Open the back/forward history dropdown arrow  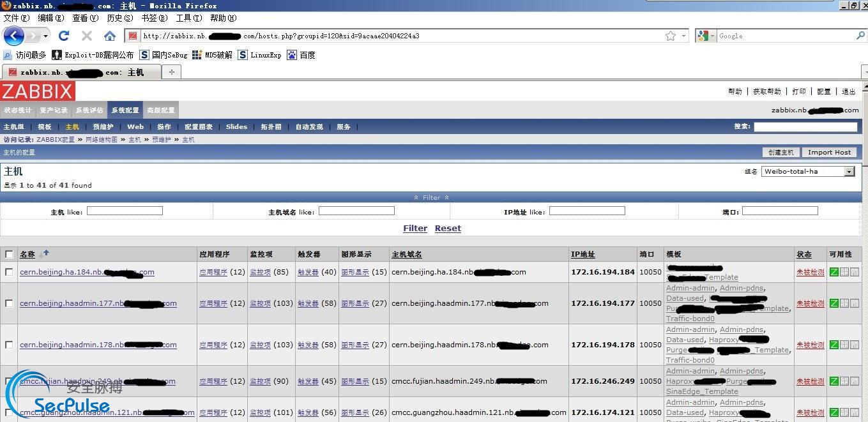click(45, 36)
